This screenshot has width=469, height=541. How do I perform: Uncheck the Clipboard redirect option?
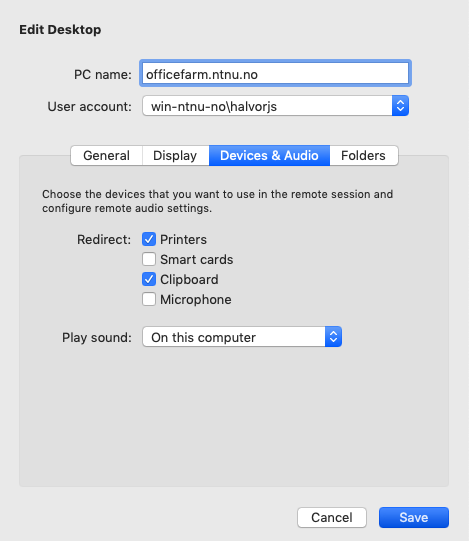point(149,279)
